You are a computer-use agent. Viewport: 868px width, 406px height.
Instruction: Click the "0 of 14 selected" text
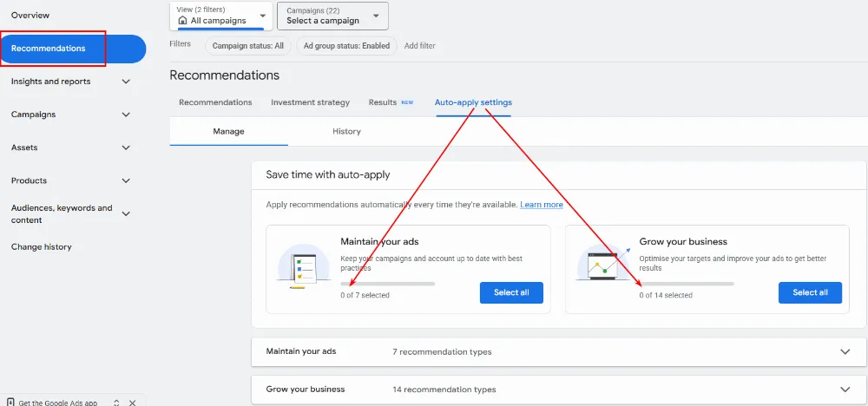coord(666,295)
